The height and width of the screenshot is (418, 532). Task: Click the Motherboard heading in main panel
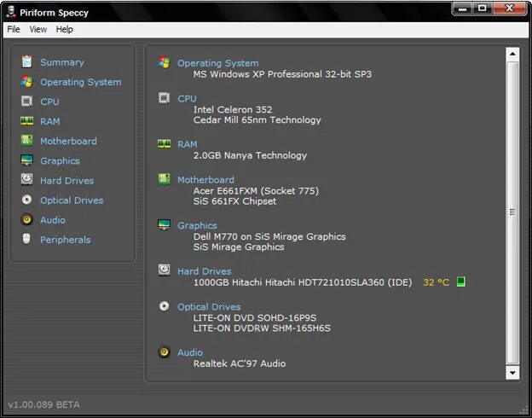[x=206, y=180]
